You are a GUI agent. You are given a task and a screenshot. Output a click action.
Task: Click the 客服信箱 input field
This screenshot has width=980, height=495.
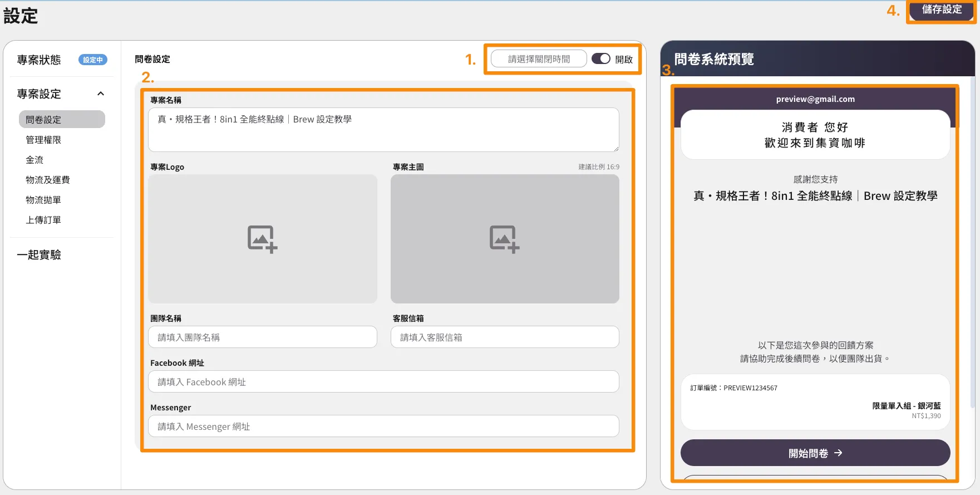504,337
